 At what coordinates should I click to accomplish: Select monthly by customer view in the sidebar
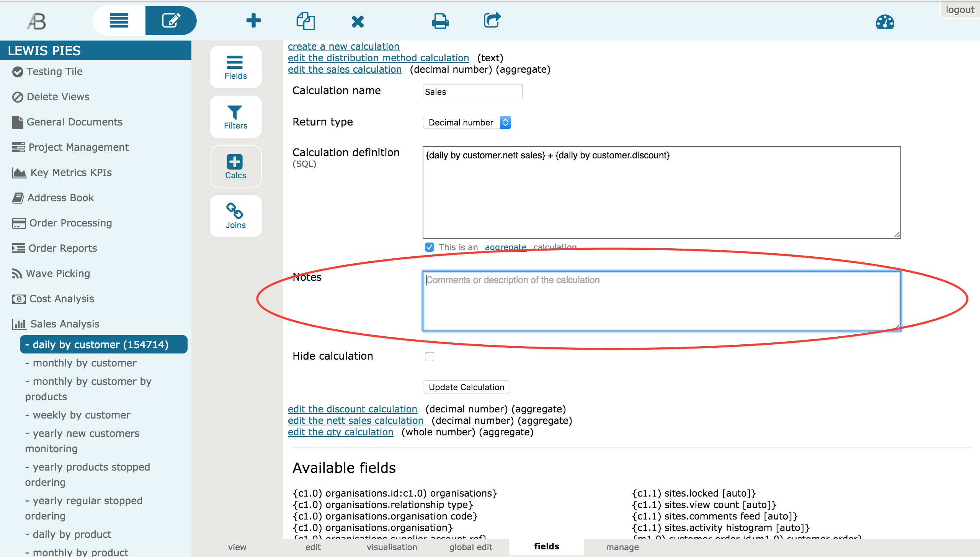click(x=84, y=363)
